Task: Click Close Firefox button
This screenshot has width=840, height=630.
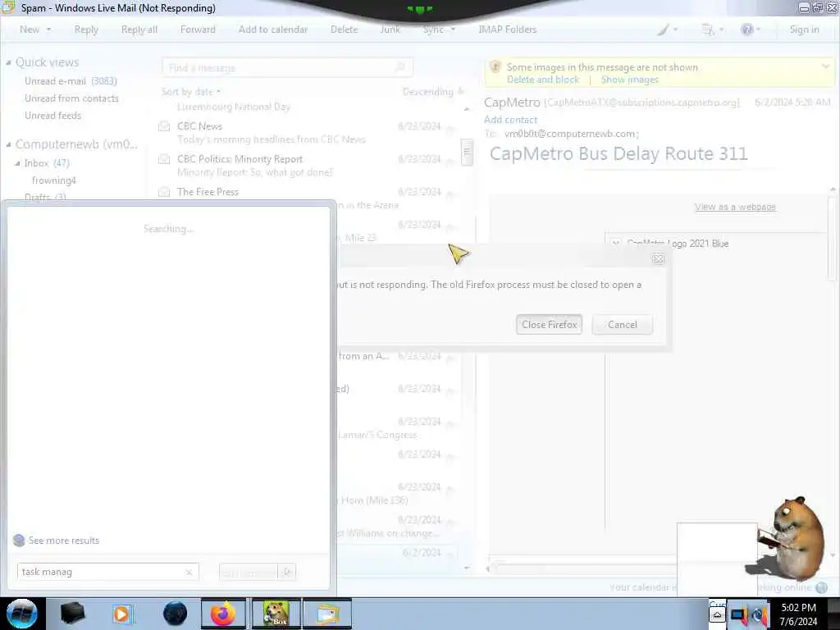Action: [549, 325]
